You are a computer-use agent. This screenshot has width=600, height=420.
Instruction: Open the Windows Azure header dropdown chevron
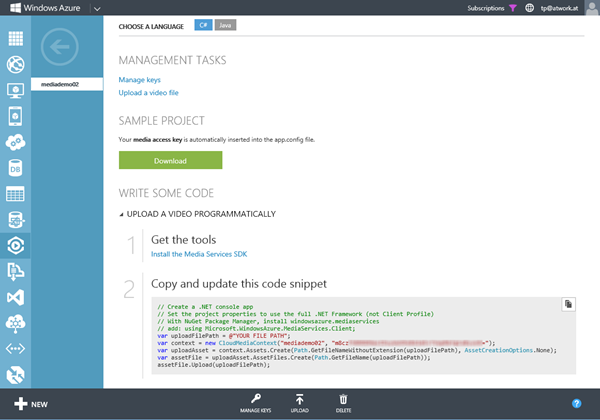[x=93, y=8]
